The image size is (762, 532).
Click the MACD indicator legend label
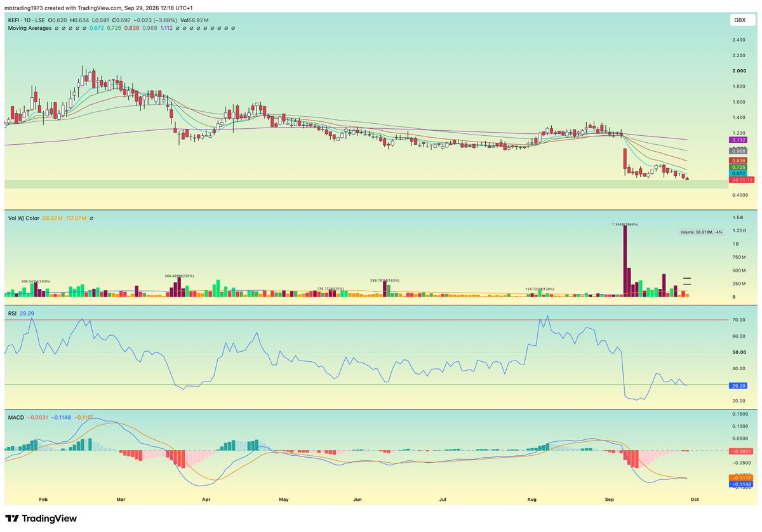pos(15,416)
